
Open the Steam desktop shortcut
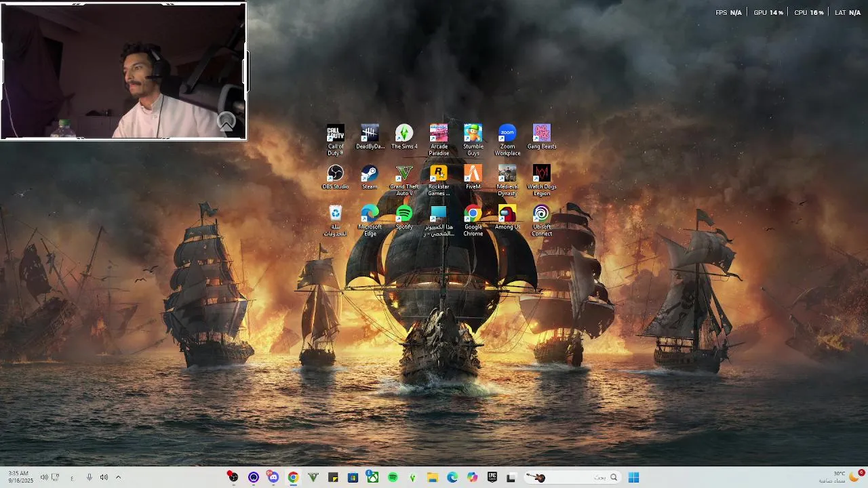pos(370,177)
